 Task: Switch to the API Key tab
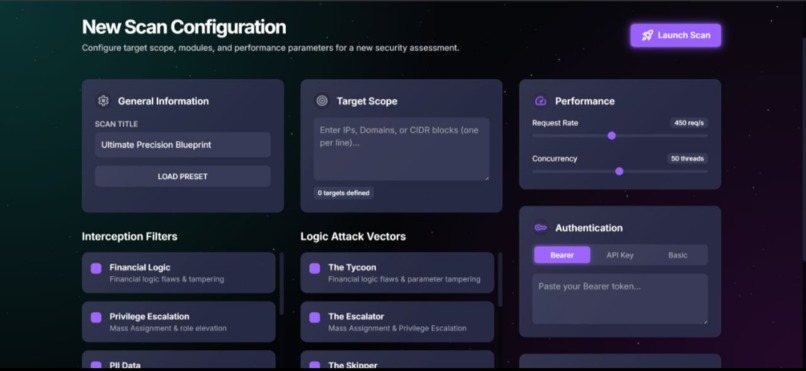coord(620,255)
